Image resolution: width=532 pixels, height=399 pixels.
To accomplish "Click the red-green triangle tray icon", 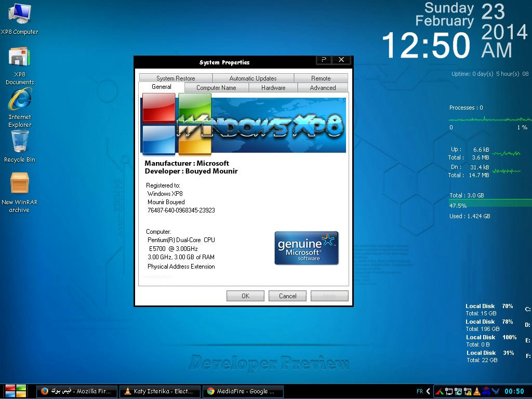I will 440,391.
